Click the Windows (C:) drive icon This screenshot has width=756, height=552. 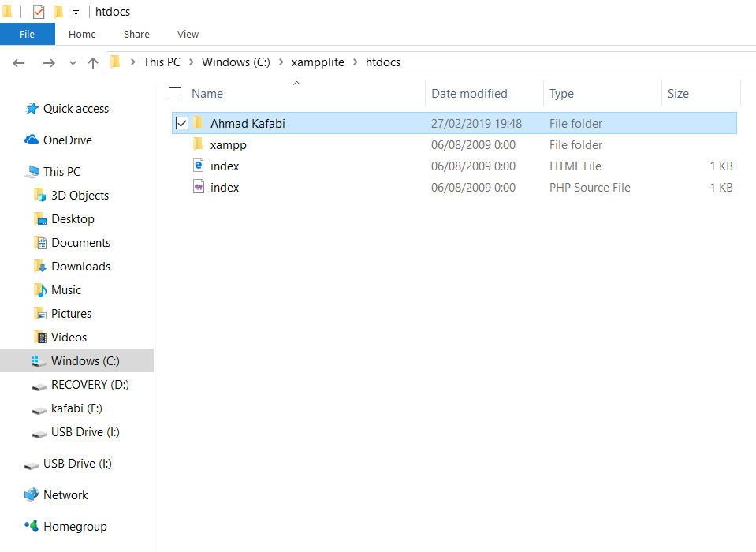[38, 360]
